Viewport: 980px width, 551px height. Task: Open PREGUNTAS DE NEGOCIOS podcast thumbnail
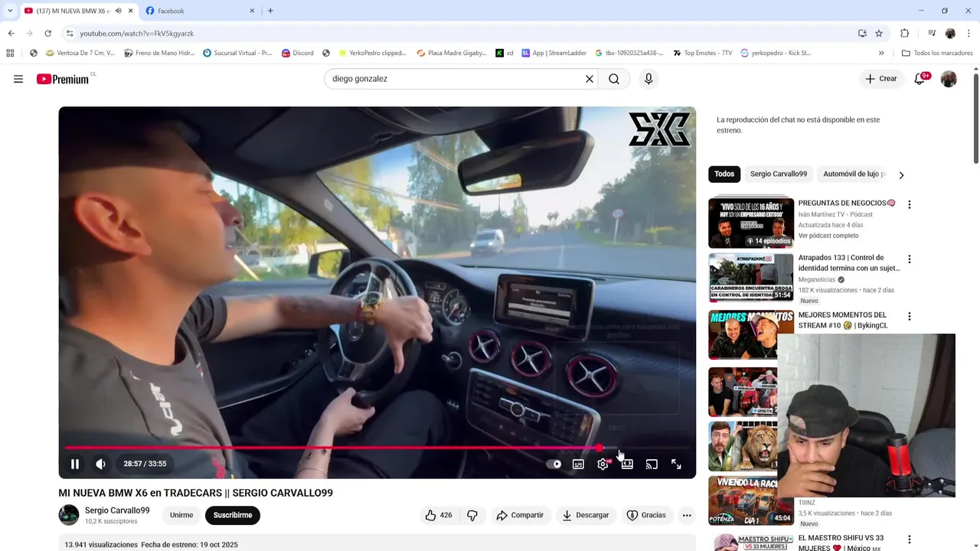(751, 223)
